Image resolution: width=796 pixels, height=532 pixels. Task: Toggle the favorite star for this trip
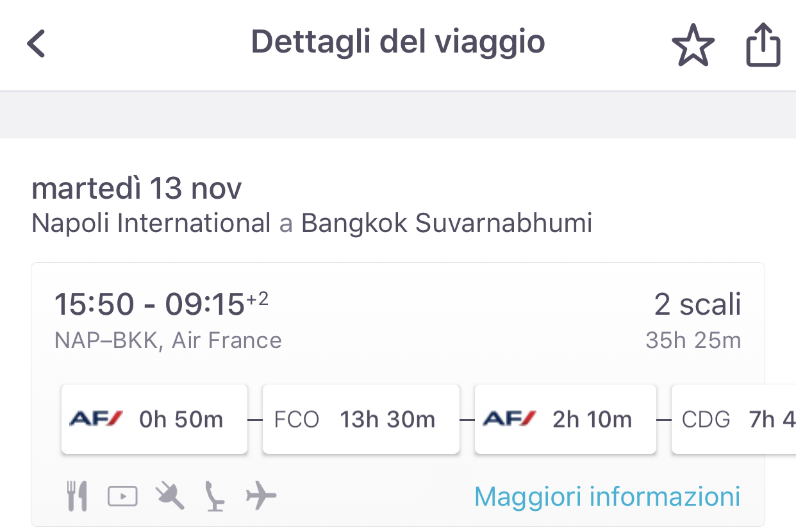pyautogui.click(x=693, y=45)
